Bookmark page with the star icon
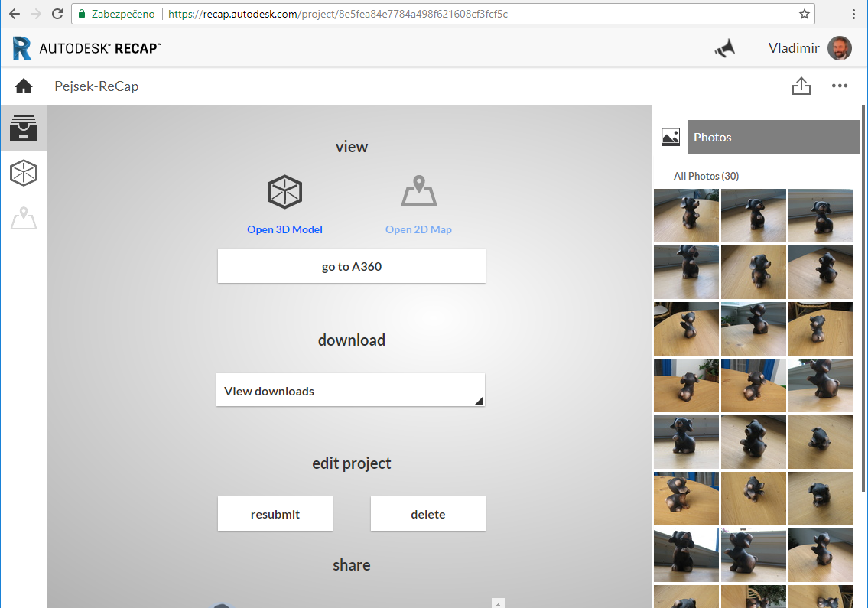 (x=805, y=14)
